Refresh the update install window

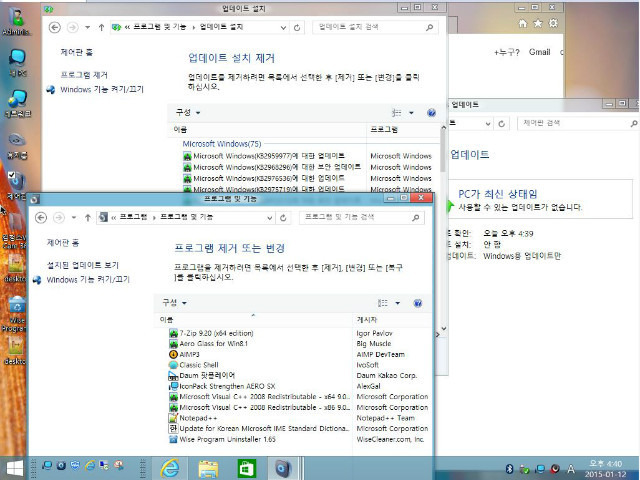click(297, 27)
